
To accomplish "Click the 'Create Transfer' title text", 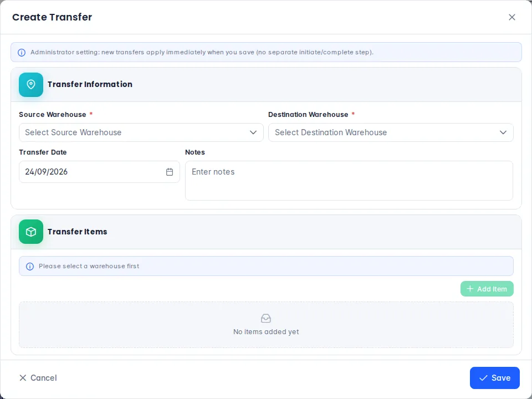I will (52, 17).
